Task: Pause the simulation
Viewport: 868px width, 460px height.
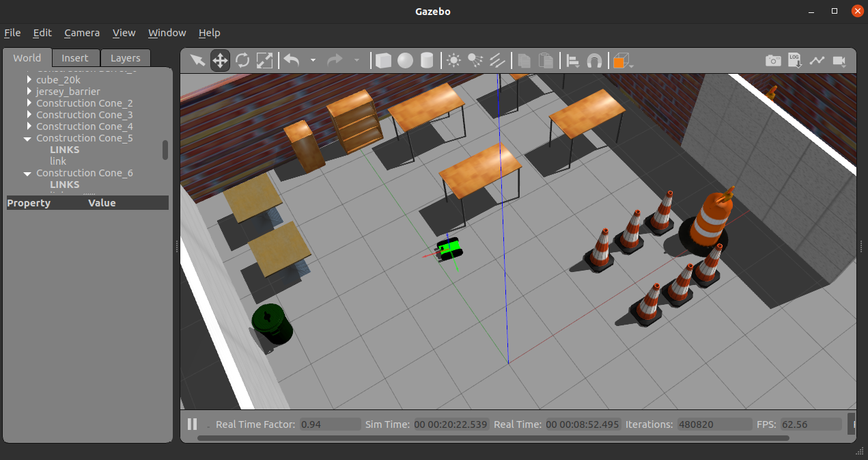Action: point(193,424)
